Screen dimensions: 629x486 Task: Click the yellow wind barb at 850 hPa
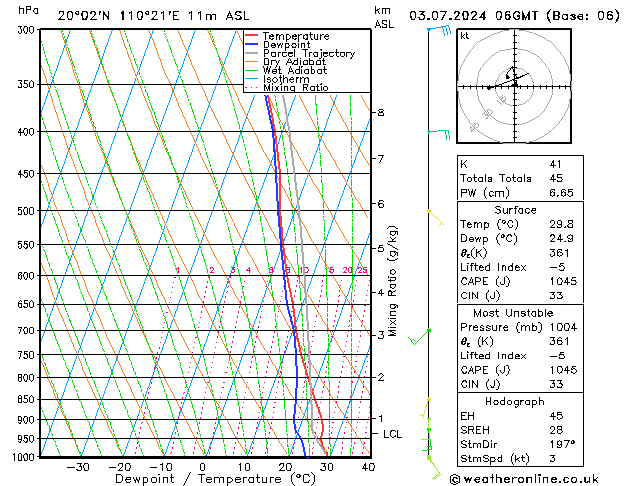[424, 409]
